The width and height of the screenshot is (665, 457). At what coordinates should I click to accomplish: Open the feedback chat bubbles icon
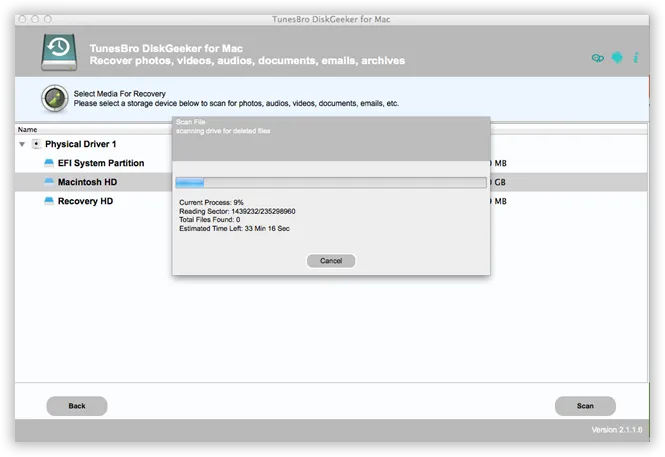point(598,58)
